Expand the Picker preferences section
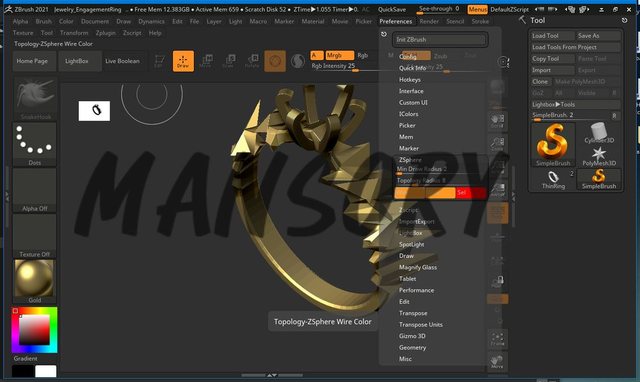 tap(407, 125)
